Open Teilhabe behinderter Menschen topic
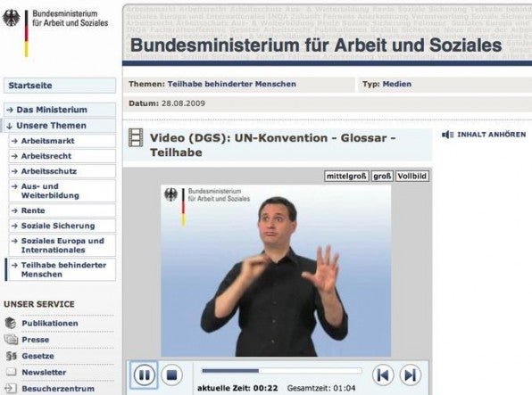 (x=62, y=270)
